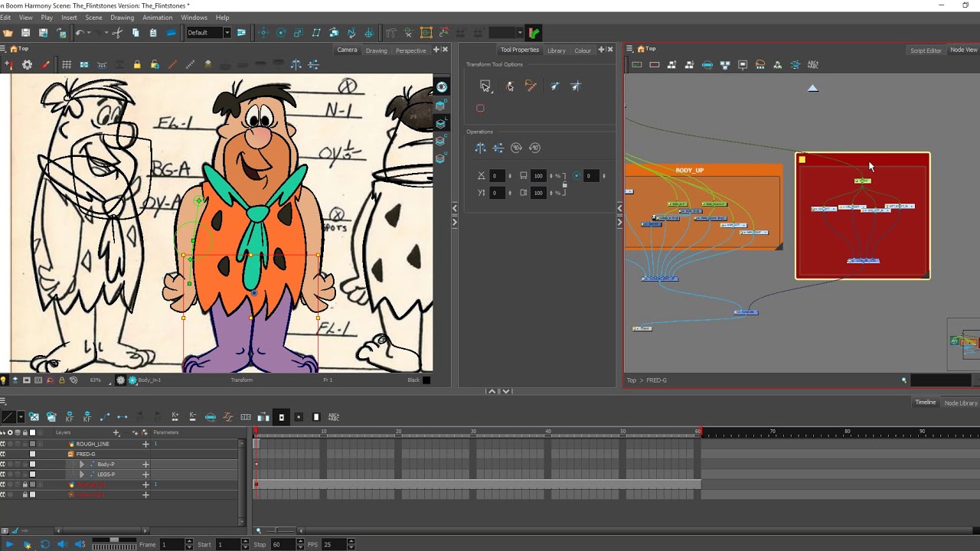This screenshot has width=980, height=551.
Task: Expand the Body-P layer
Action: (x=82, y=465)
